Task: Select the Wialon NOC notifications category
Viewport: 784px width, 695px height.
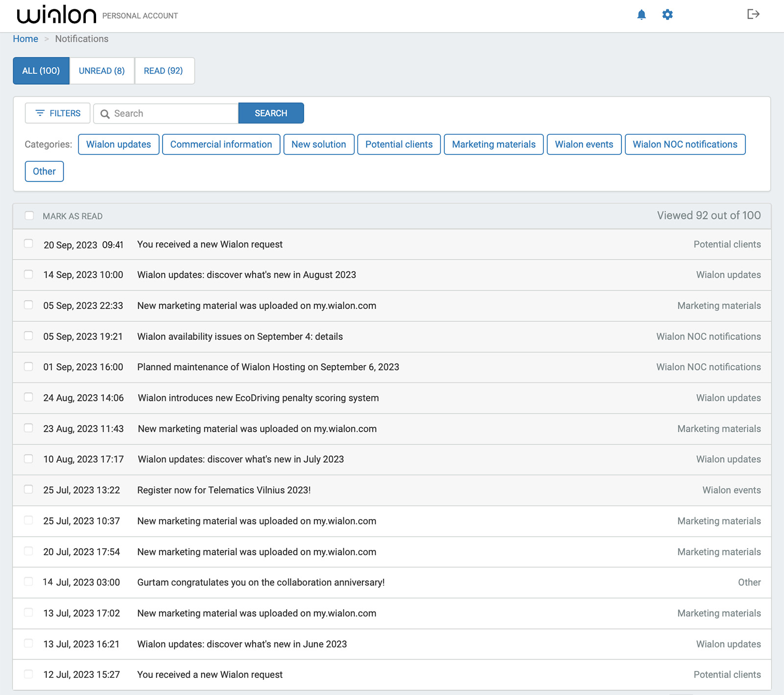Action: click(685, 144)
